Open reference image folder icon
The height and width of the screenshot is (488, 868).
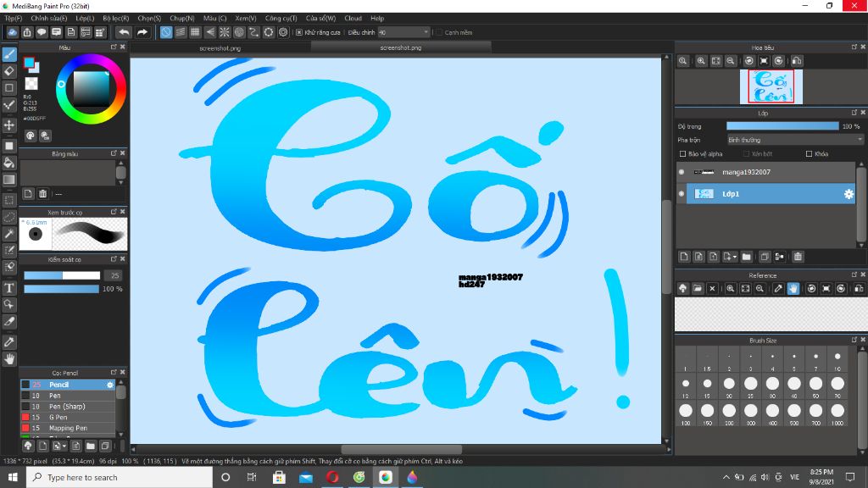coord(698,288)
